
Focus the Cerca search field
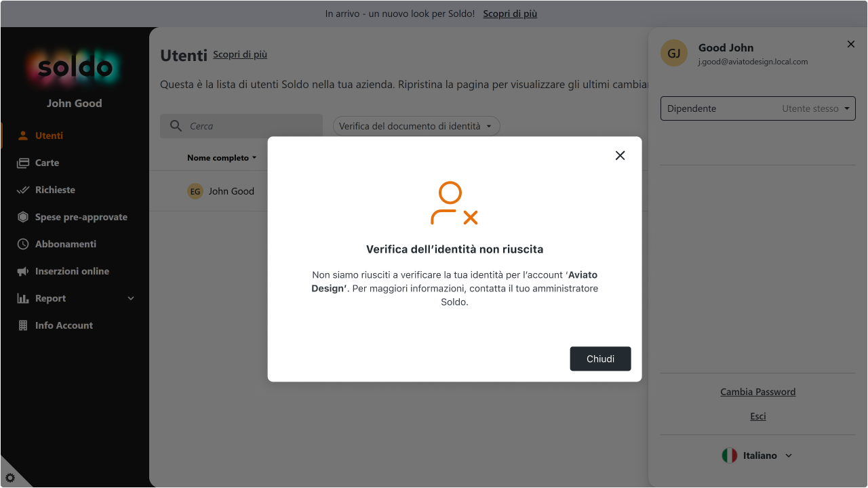pyautogui.click(x=241, y=126)
